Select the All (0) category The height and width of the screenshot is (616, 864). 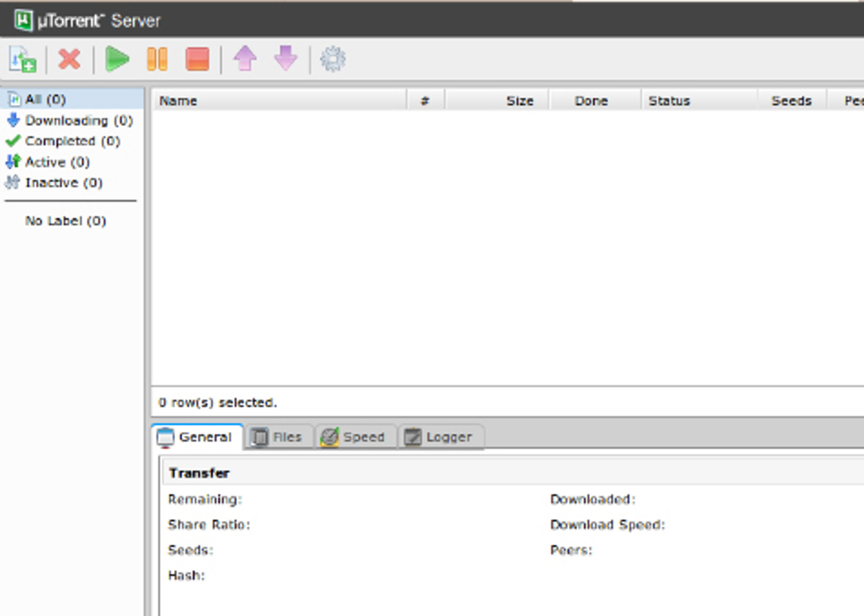point(45,99)
